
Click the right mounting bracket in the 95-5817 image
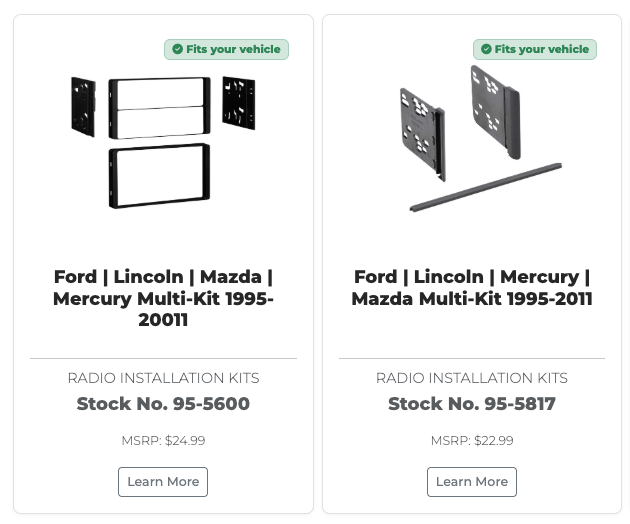point(495,112)
